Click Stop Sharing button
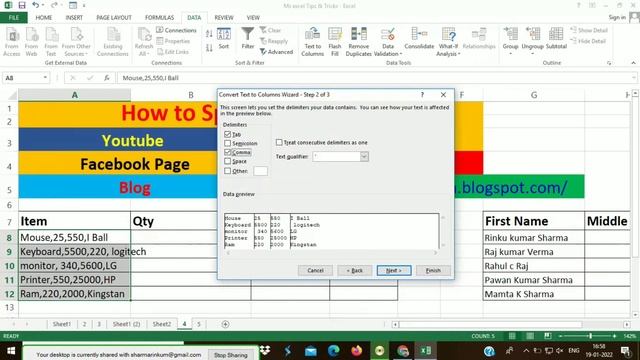This screenshot has width=640, height=360. (x=231, y=355)
